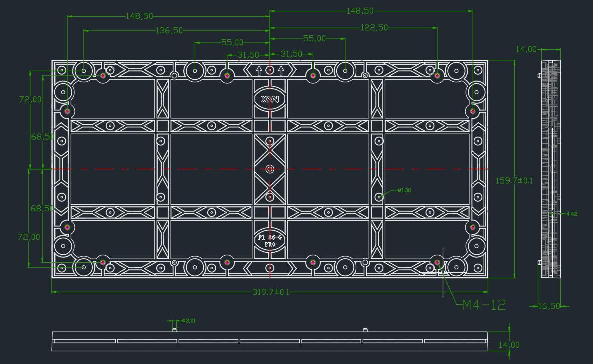Select the ø3,01 diameter callout on bottom view
Screen dimensions: 593x364
[189, 321]
